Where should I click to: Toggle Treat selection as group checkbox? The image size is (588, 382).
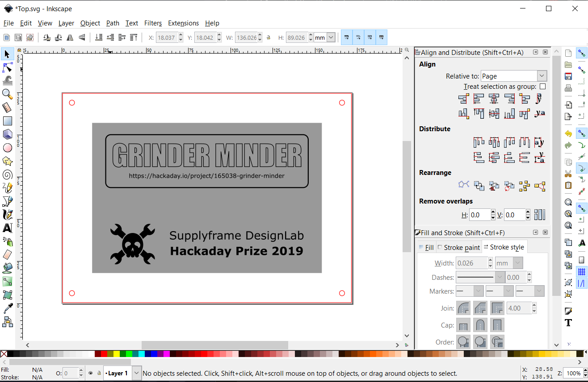tap(543, 87)
